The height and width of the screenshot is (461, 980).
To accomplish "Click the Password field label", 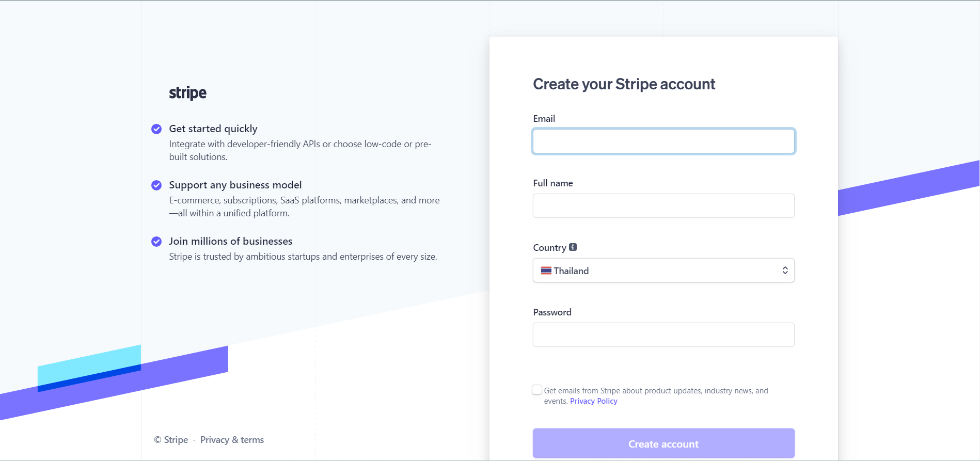I will point(552,312).
